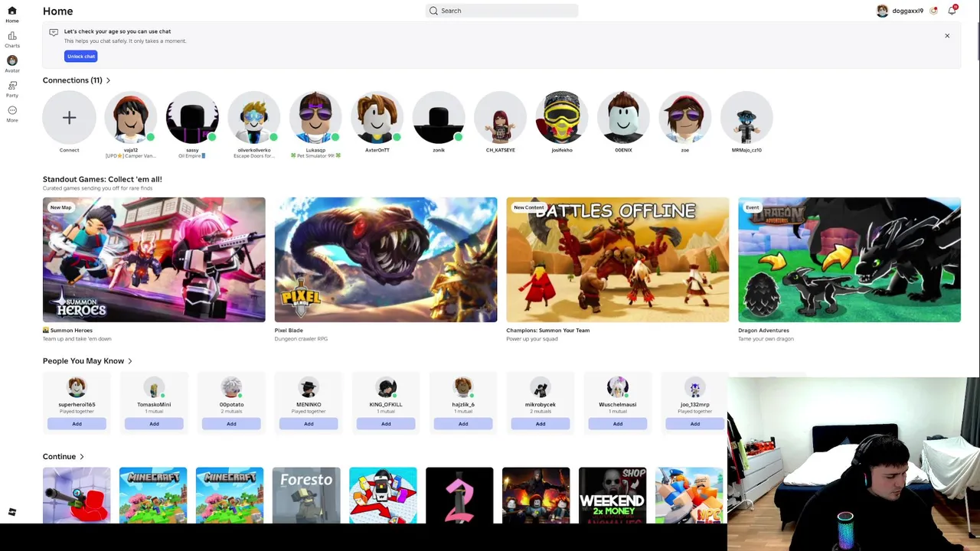The image size is (980, 551).
Task: Open the AxterOnTT connection avatar
Action: pos(377,118)
